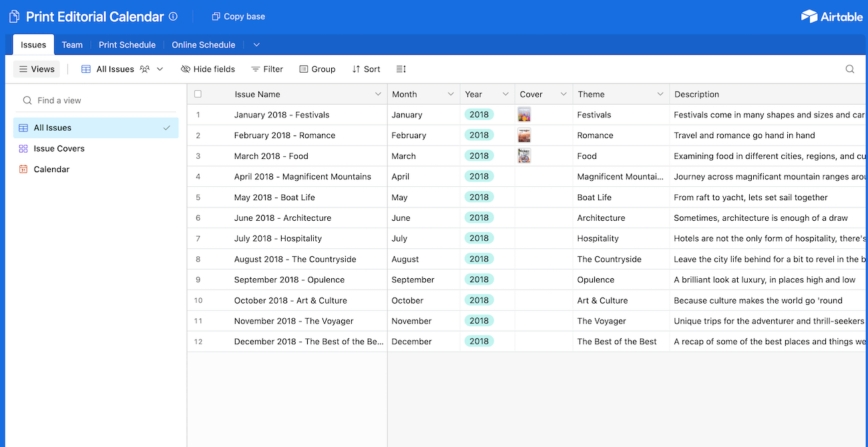Viewport: 868px width, 447px height.
Task: Open the Sort options
Action: coord(366,69)
